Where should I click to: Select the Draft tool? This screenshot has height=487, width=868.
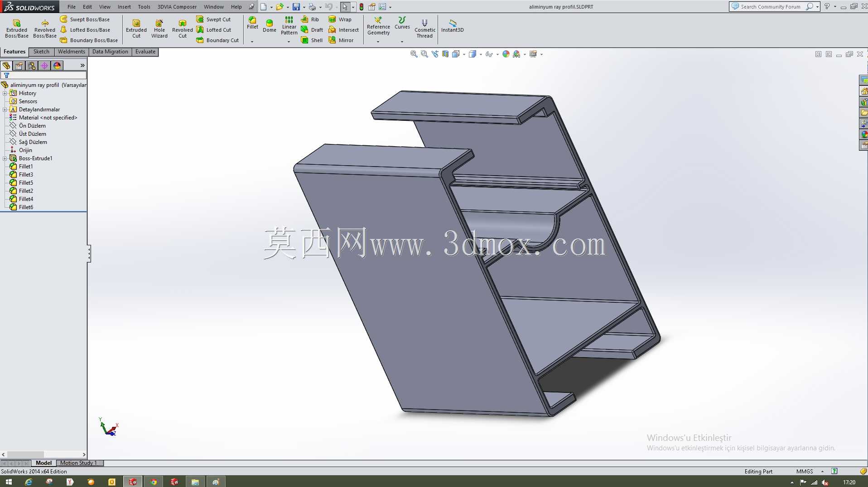pos(312,30)
